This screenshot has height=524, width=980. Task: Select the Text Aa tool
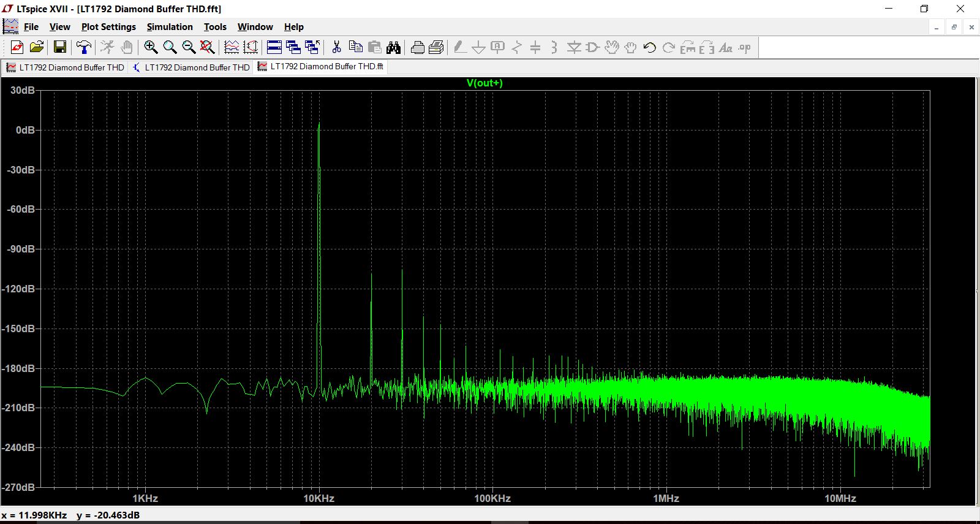[x=726, y=47]
